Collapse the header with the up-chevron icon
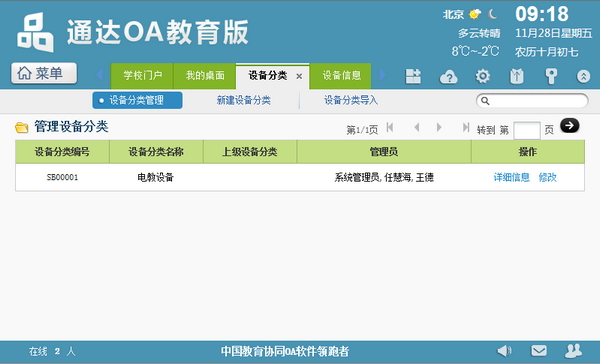This screenshot has width=600, height=364. click(x=583, y=77)
